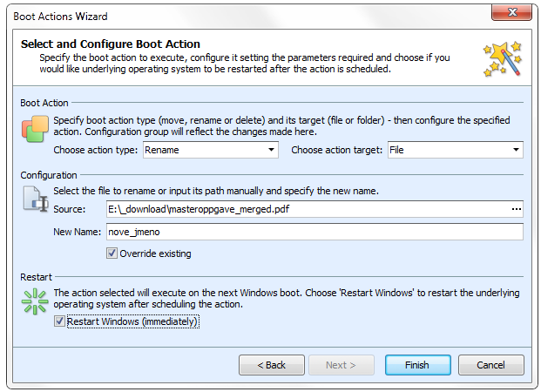Viewport: 541px width, 392px height.
Task: Click into the Source path field
Action: [308, 209]
